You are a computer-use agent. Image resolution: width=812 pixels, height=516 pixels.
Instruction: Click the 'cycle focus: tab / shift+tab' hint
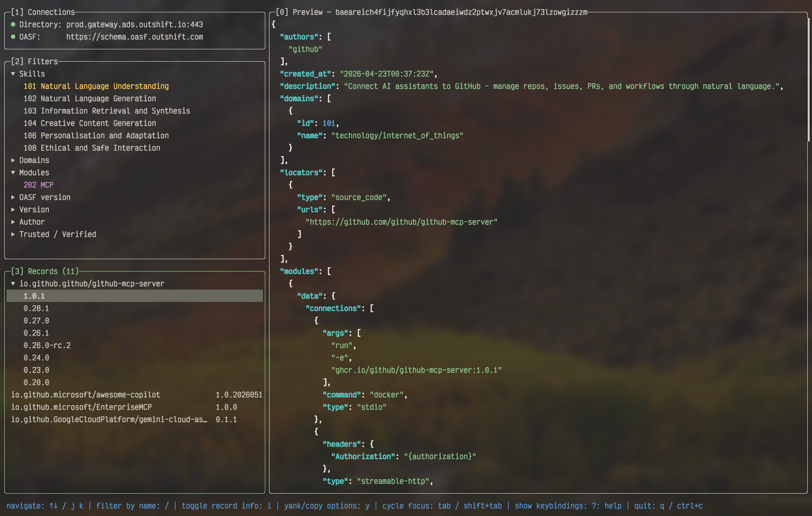442,506
